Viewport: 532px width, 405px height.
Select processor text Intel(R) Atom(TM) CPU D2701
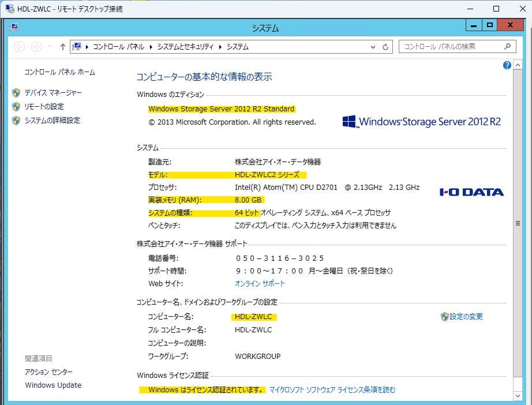tap(286, 187)
